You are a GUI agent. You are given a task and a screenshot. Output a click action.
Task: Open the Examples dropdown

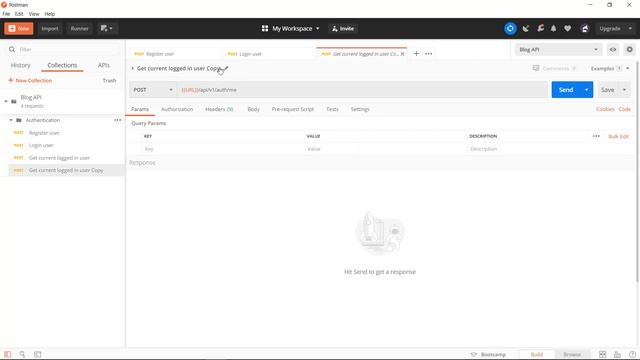[x=610, y=68]
